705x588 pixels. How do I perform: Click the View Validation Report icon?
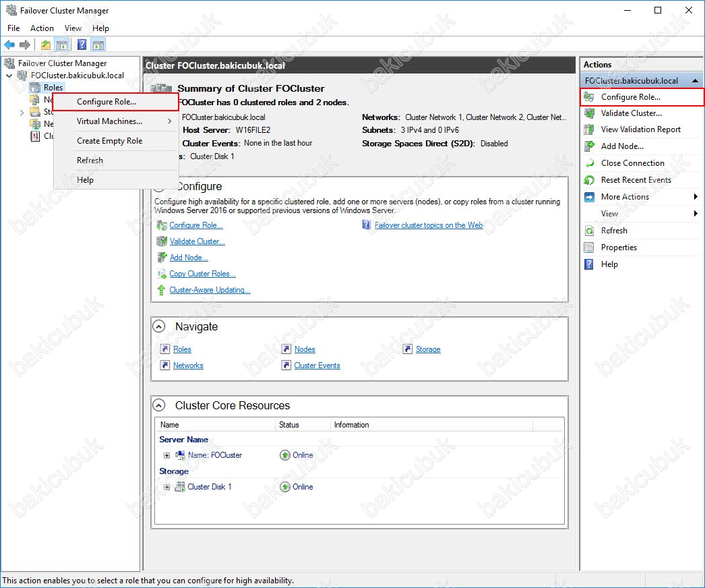click(x=589, y=129)
